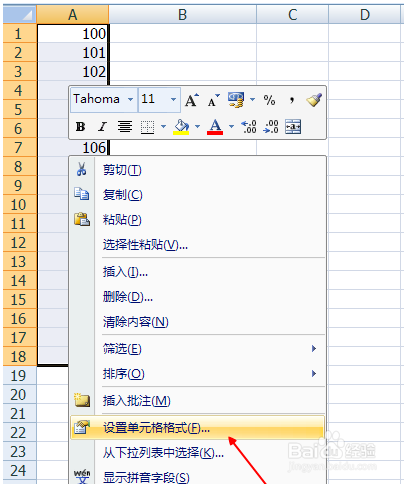
Task: Expand the 筛选(E) submenu arrow
Action: (314, 349)
